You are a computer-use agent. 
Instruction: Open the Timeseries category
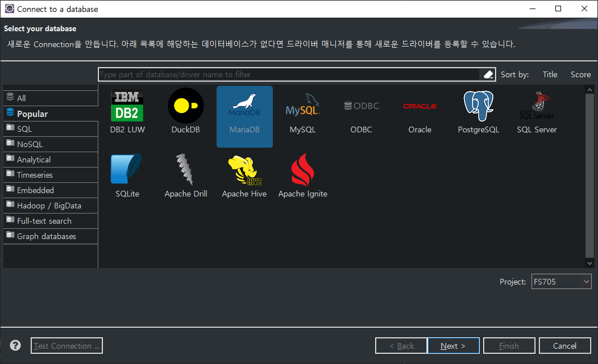click(51, 174)
